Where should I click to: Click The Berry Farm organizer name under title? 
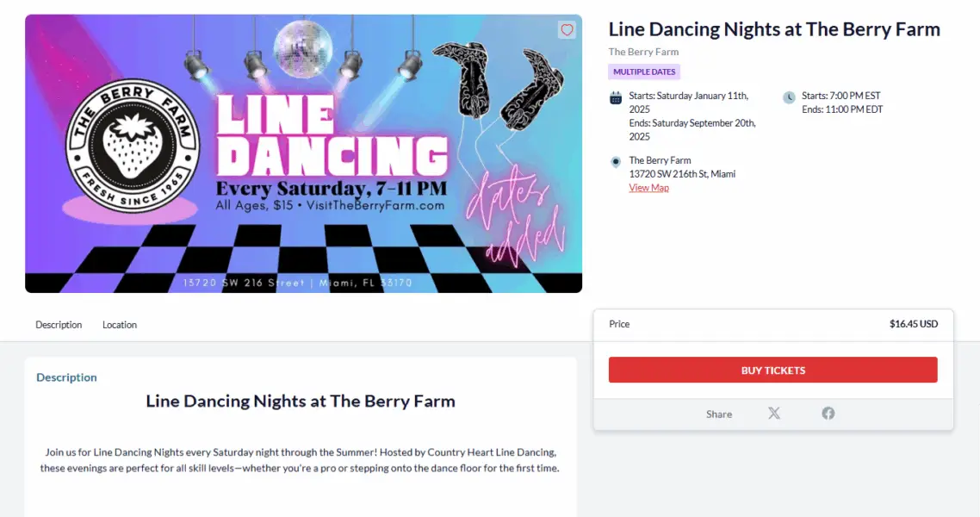[644, 52]
